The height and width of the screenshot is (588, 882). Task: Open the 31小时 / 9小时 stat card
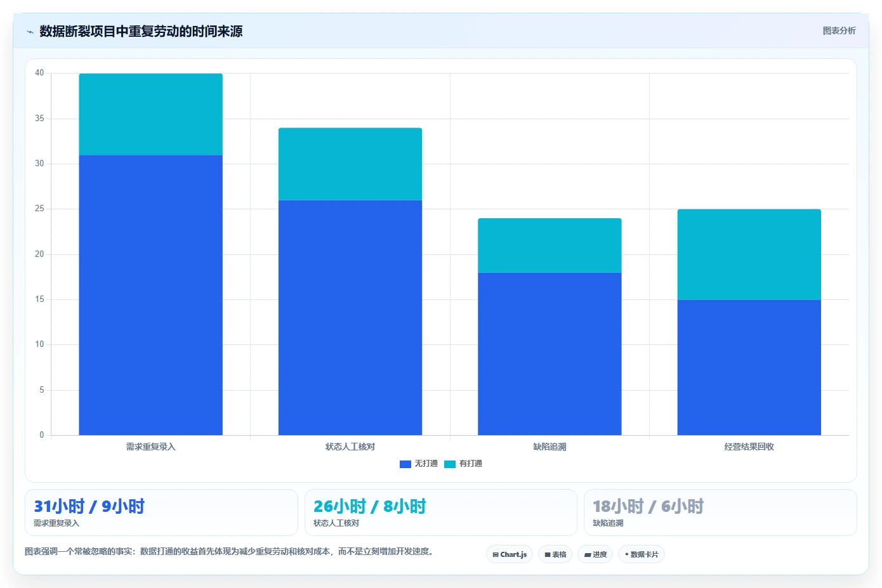161,513
